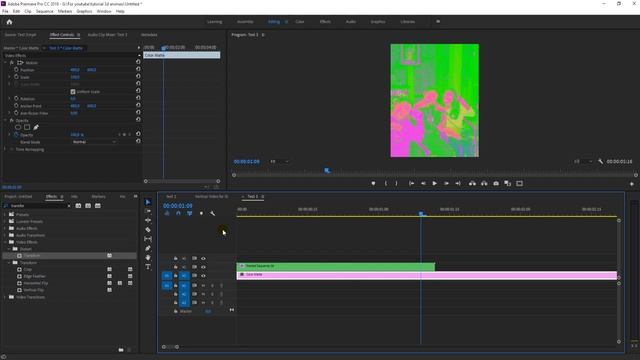The height and width of the screenshot is (360, 640).
Task: Open Program monitor zoom level dropdown
Action: 279,162
